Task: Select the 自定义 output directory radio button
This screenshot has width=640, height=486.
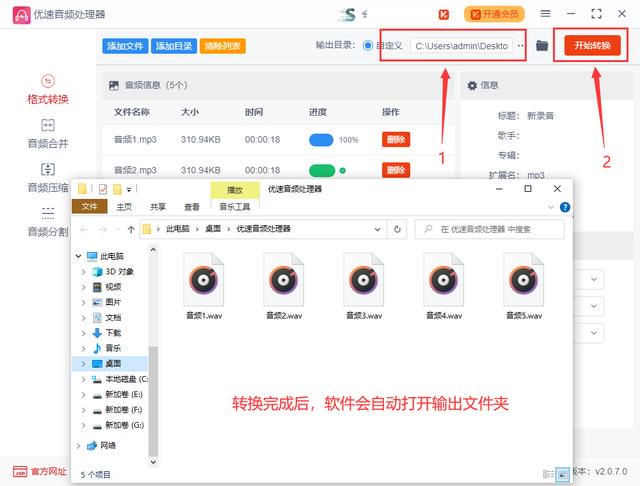Action: [x=368, y=45]
